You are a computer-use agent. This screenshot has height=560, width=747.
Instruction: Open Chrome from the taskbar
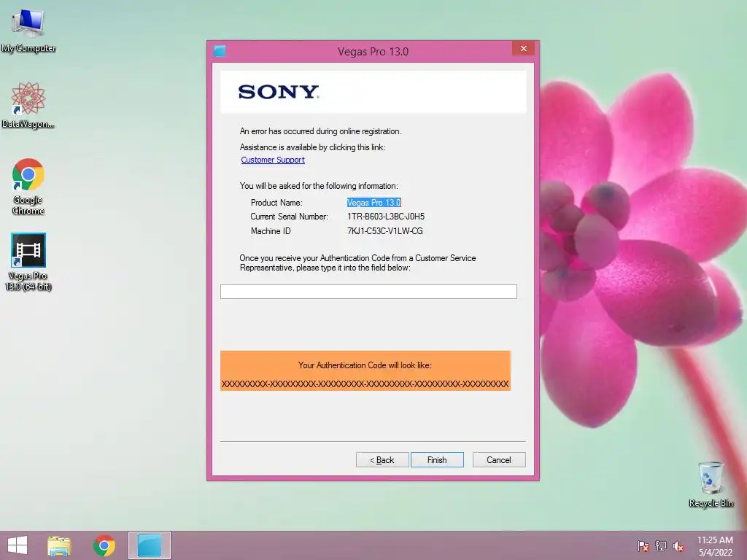pyautogui.click(x=104, y=545)
